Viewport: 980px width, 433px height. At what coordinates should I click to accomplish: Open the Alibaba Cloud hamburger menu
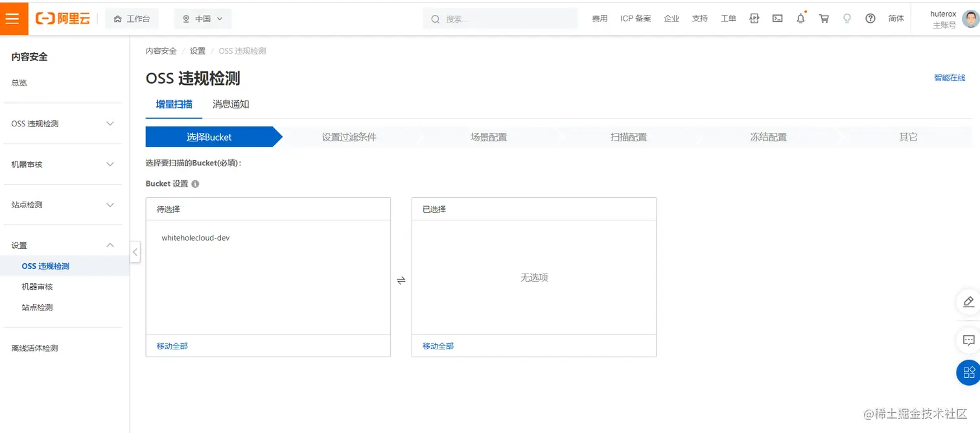tap(13, 18)
